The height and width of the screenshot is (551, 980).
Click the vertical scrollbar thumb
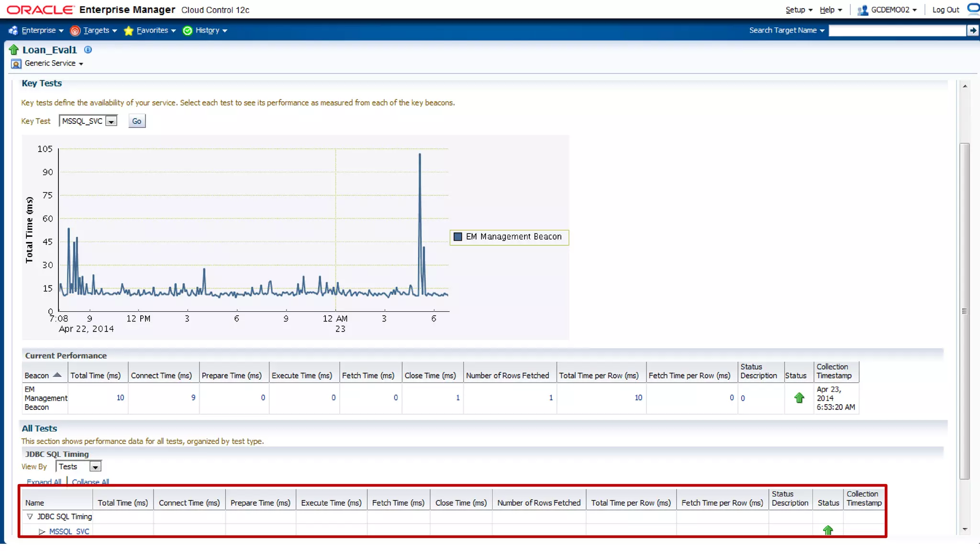(965, 311)
